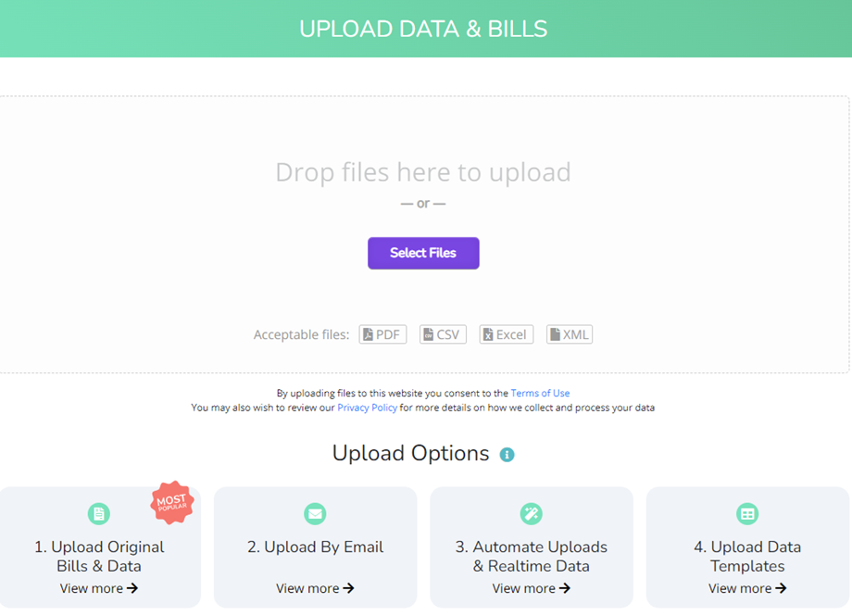Screen dimensions: 852x616
Task: Click the magic wand icon on Automate Uploads card
Action: point(531,513)
